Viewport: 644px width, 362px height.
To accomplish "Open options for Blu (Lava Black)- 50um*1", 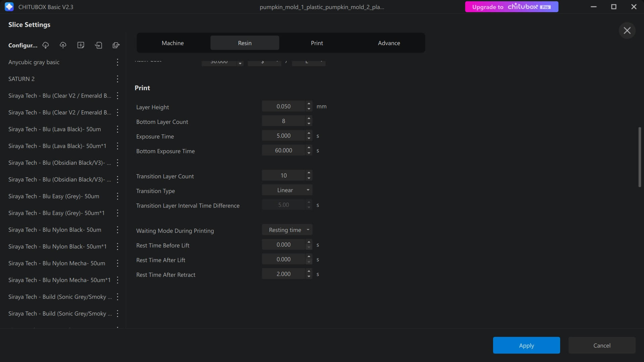I will point(117,146).
